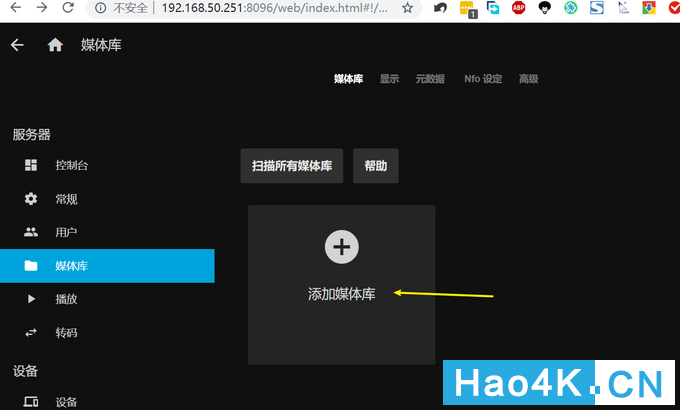The height and width of the screenshot is (410, 680).
Task: Open the 高级 tab
Action: (x=529, y=79)
